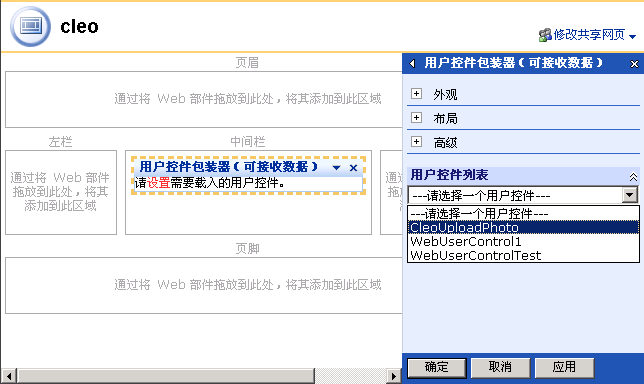Remove the web part with its X icon

click(x=353, y=168)
